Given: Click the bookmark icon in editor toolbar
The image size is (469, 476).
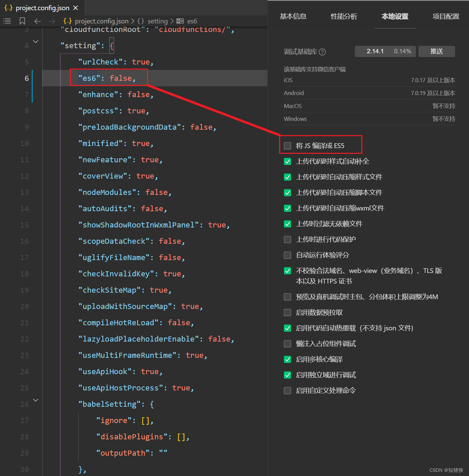Looking at the screenshot, I should [22, 21].
